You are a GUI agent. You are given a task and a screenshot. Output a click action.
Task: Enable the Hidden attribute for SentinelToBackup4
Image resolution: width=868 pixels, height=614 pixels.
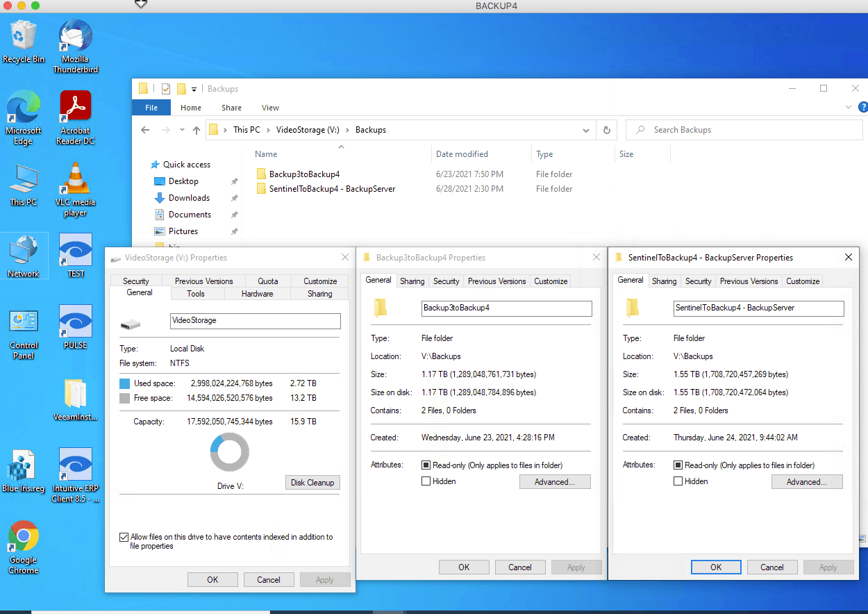678,481
